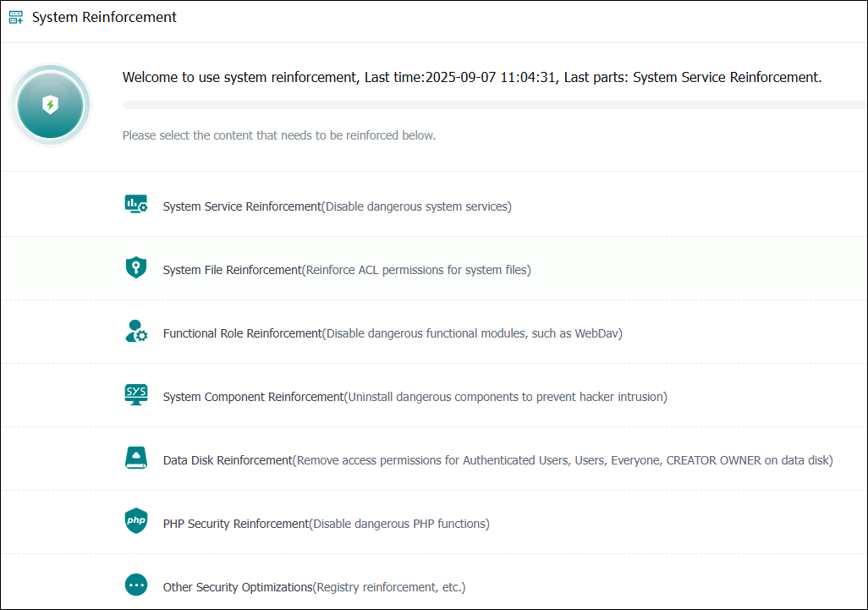868x610 pixels.
Task: Click the PHP Security Reinforcement shield icon
Action: (135, 521)
